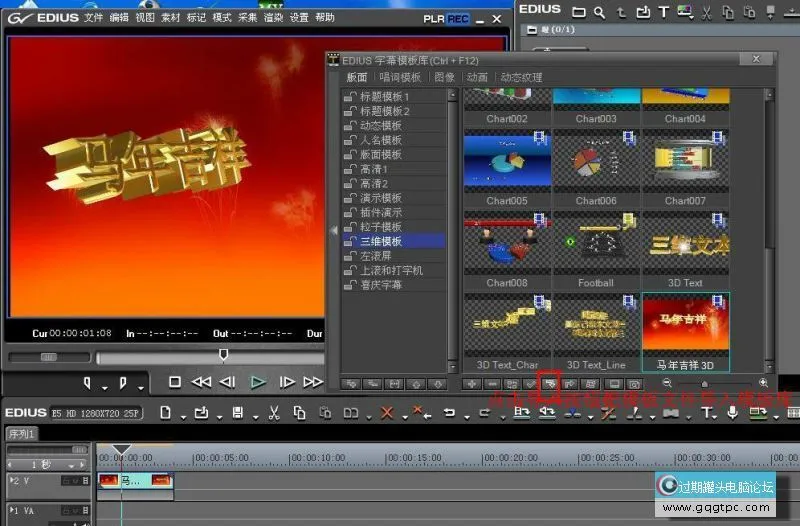
Task: Click the red X delete icon in timeline toolbar
Action: [387, 413]
